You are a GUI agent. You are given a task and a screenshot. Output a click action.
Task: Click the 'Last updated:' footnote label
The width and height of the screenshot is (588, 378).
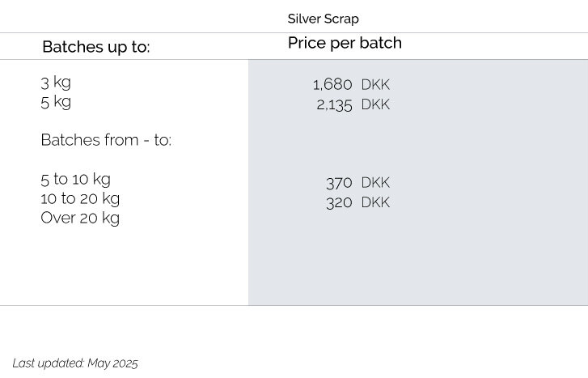click(x=47, y=363)
